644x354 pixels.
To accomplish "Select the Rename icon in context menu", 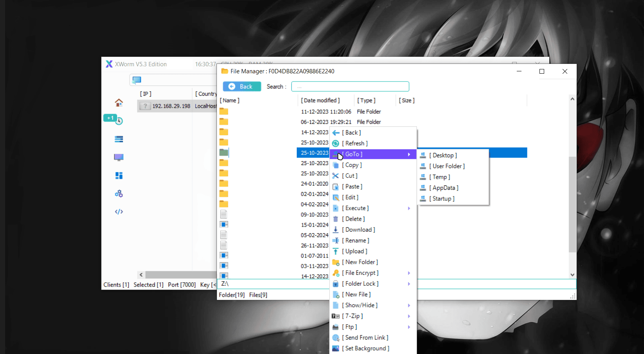I will coord(336,241).
